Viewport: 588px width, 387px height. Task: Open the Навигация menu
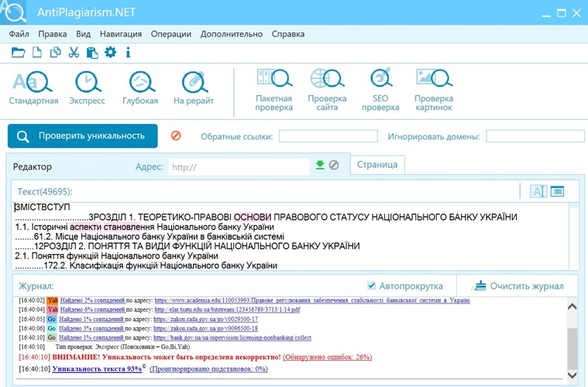[121, 34]
